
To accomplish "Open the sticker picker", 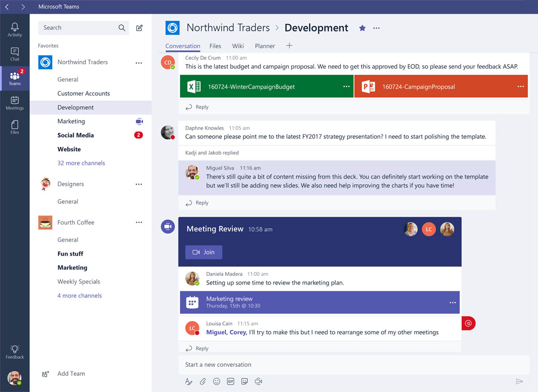I will [x=244, y=382].
